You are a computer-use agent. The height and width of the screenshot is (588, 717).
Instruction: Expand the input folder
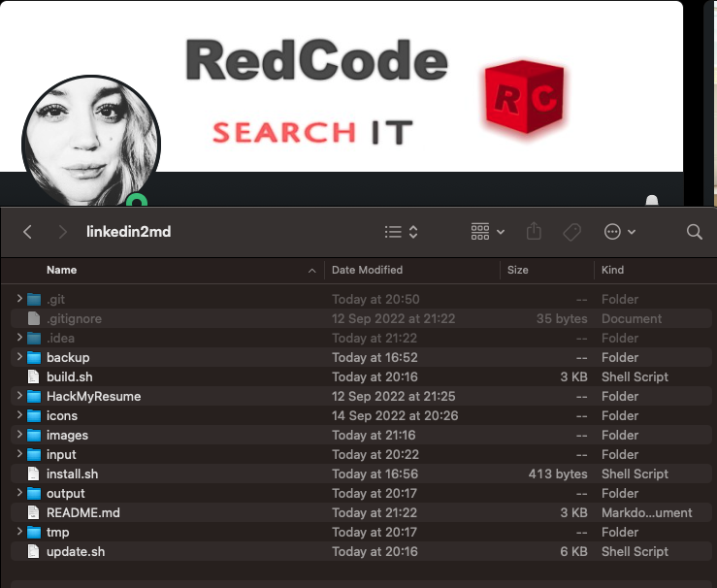pos(19,454)
